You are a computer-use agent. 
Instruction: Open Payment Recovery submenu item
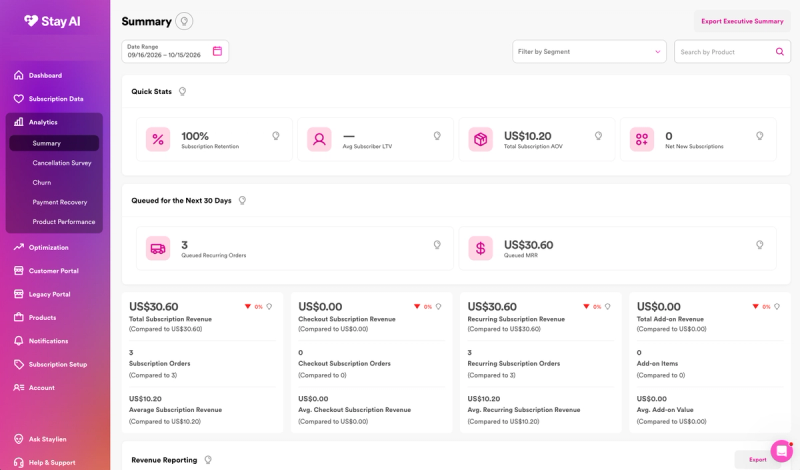(x=60, y=202)
